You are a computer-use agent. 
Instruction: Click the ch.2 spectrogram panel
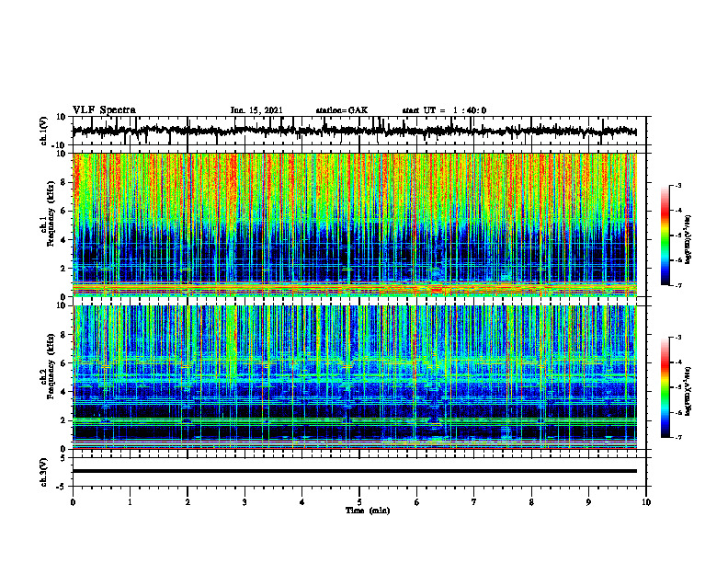[355, 377]
